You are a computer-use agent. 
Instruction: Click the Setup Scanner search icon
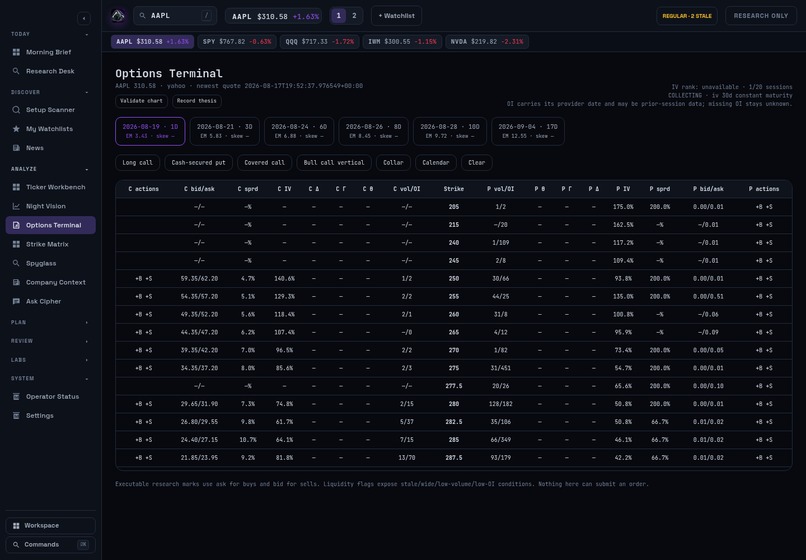point(16,110)
